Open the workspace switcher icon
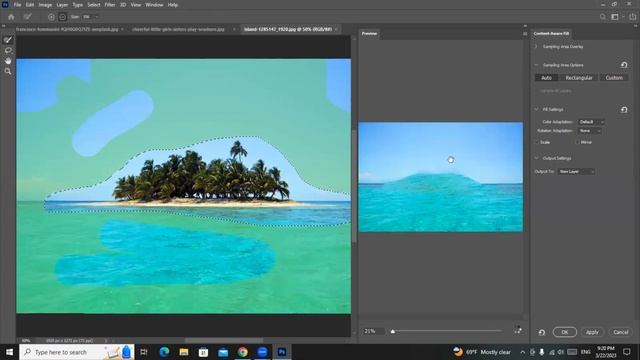The image size is (640, 360). 615,17
